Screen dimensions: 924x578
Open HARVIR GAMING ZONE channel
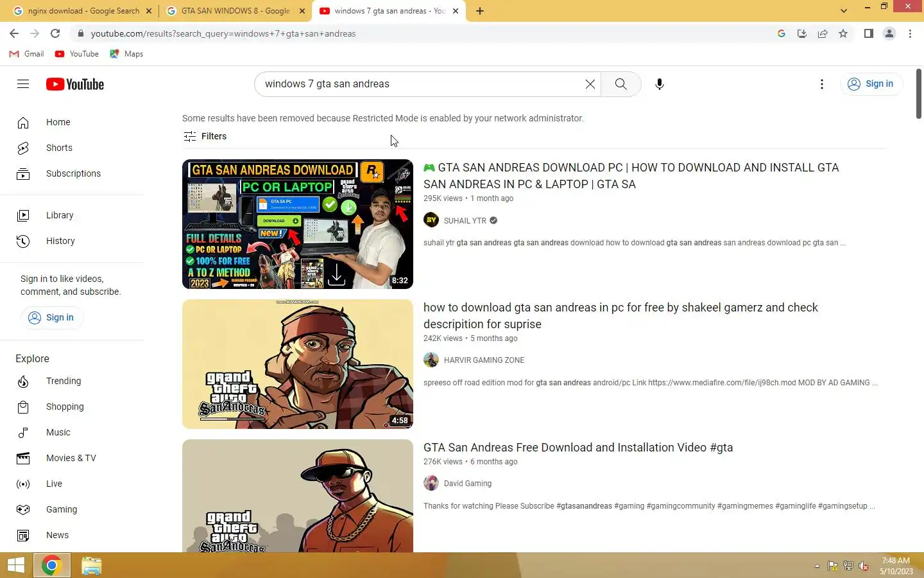pyautogui.click(x=484, y=360)
